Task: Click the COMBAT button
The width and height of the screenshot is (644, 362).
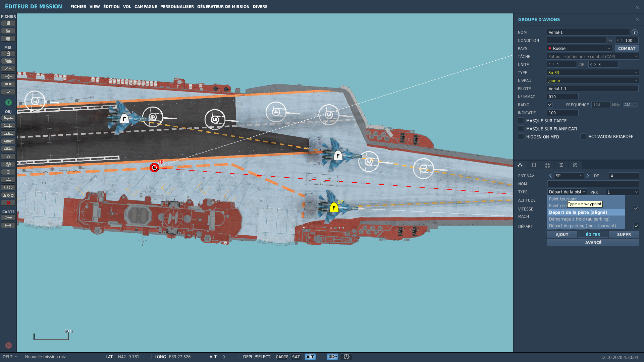Action: 627,48
